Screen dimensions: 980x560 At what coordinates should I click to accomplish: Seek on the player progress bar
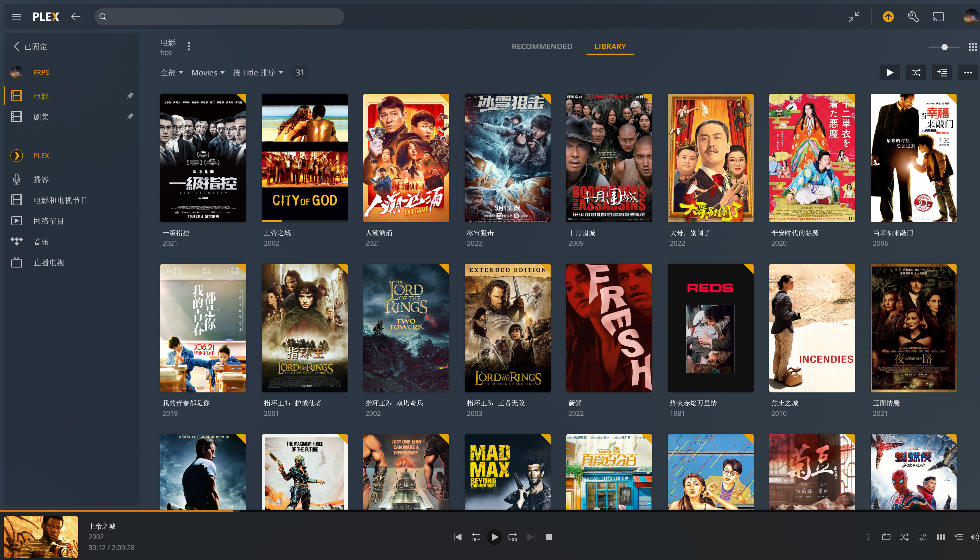490,511
